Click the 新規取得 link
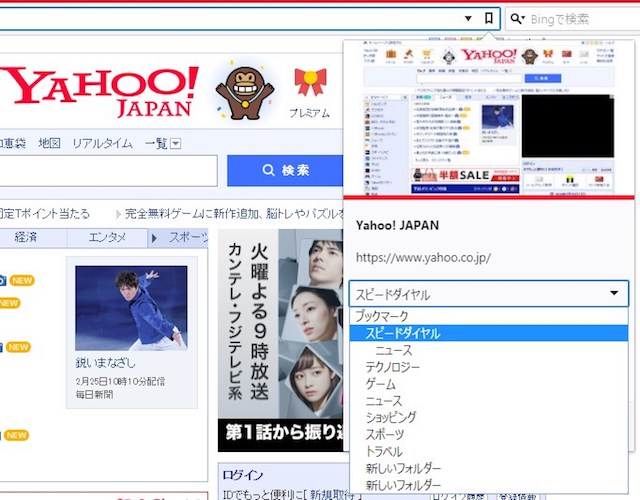Image resolution: width=640 pixels, height=500 pixels. coord(331,494)
